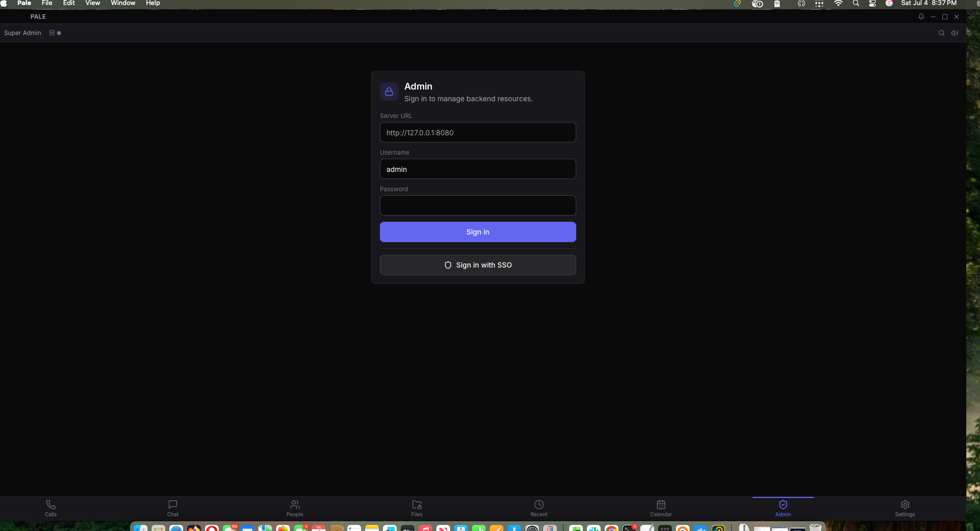The image size is (980, 531).
Task: Select the Admin shield tab
Action: (x=783, y=508)
